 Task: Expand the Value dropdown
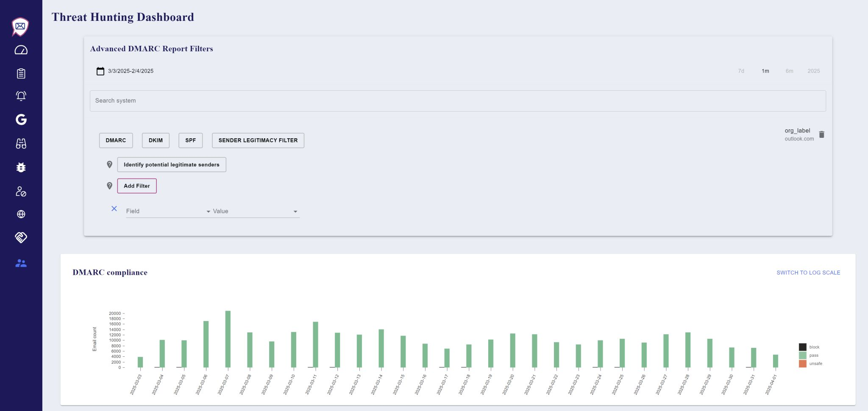(255, 211)
